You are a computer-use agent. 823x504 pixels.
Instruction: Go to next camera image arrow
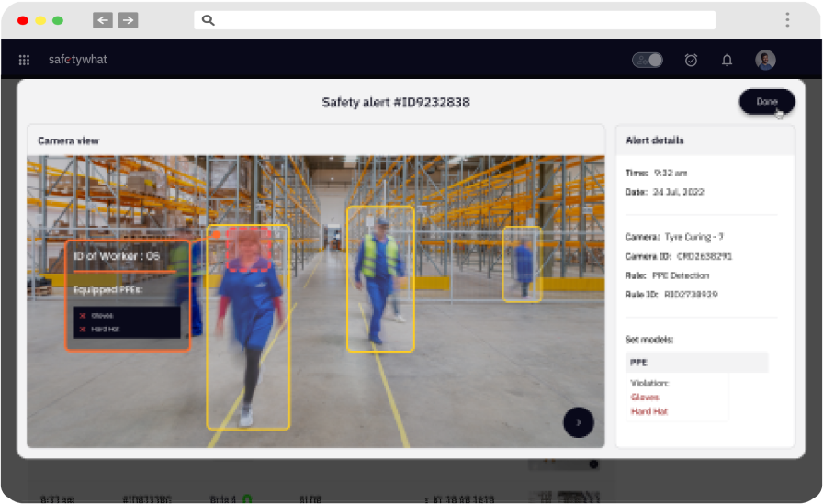pyautogui.click(x=579, y=422)
